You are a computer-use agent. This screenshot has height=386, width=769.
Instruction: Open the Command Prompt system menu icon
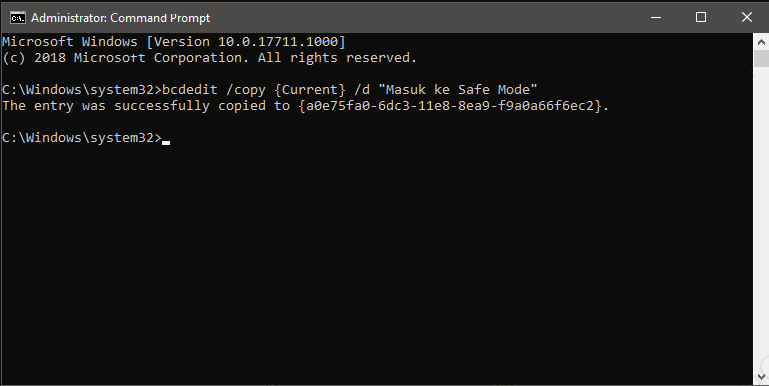pyautogui.click(x=17, y=18)
